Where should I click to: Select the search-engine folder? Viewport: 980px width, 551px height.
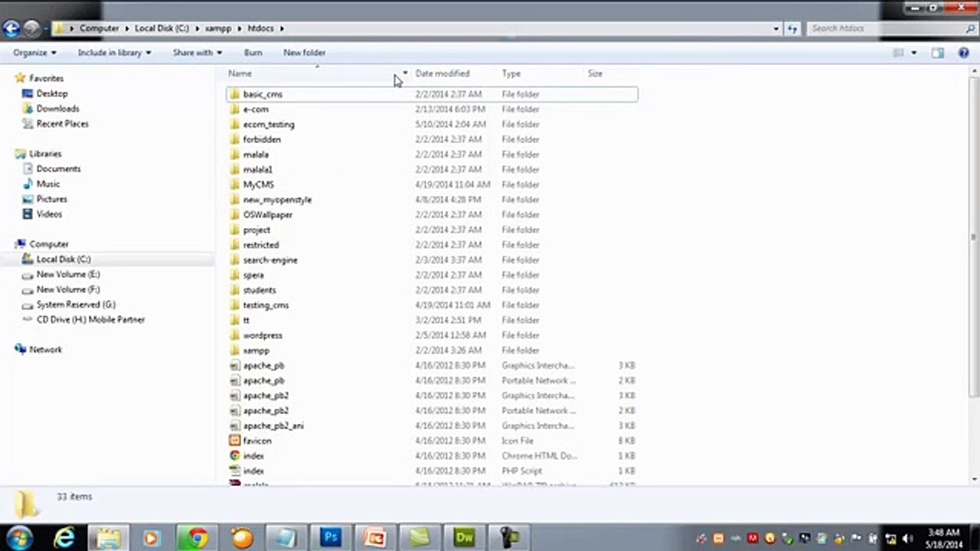tap(270, 260)
